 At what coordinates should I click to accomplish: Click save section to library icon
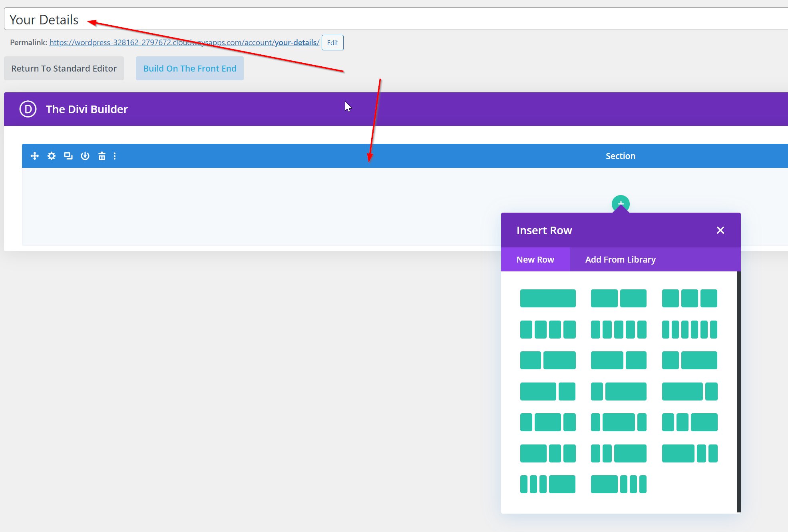click(x=85, y=156)
